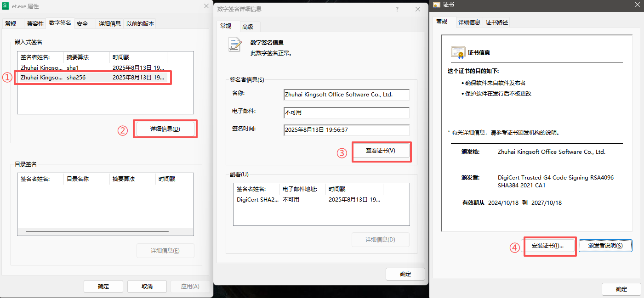Switch to 以前的版本 tab
Screen dimensions: 644x298
(x=140, y=24)
